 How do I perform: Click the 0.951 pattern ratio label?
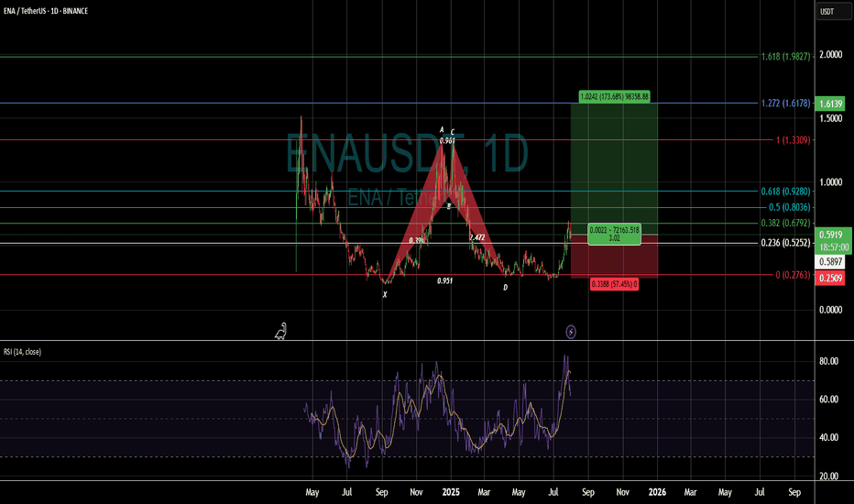tap(445, 280)
